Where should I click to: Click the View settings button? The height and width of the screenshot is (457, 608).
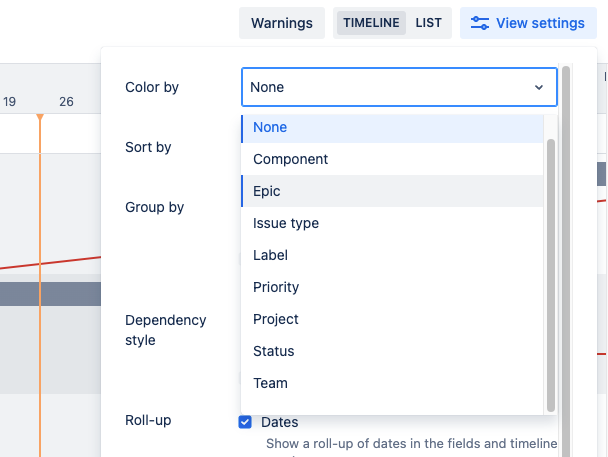[527, 23]
